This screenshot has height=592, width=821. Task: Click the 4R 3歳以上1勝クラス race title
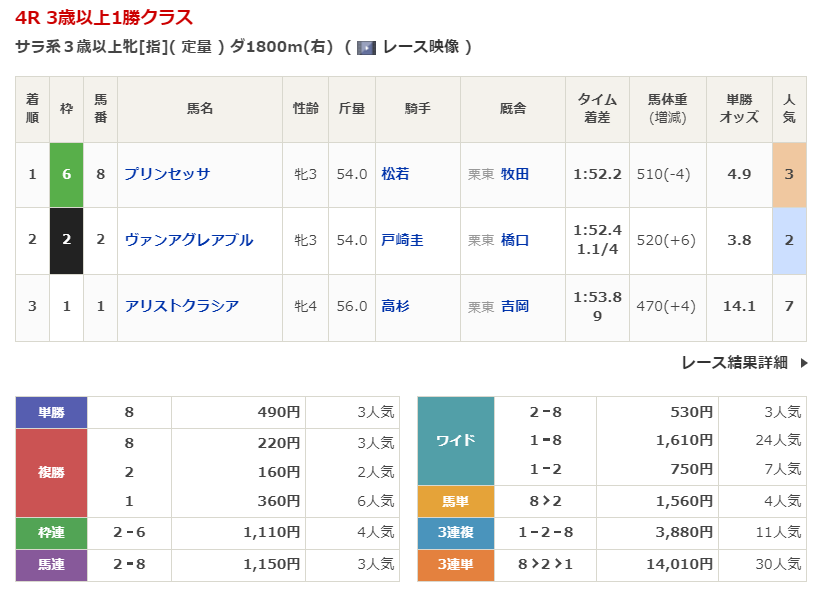tap(104, 17)
